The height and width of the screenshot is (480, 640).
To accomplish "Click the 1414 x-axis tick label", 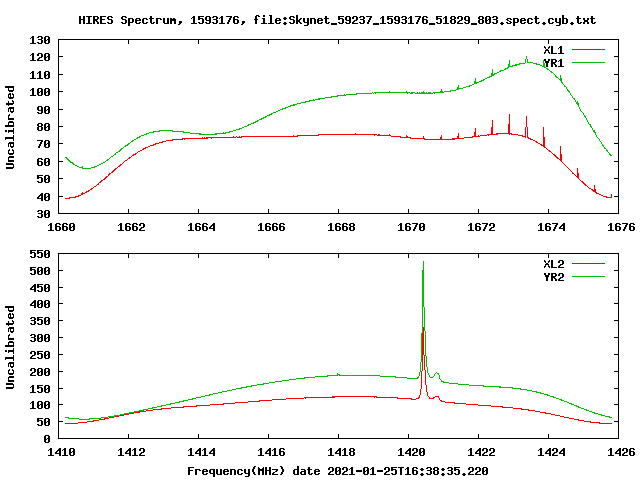I will coord(201,452).
